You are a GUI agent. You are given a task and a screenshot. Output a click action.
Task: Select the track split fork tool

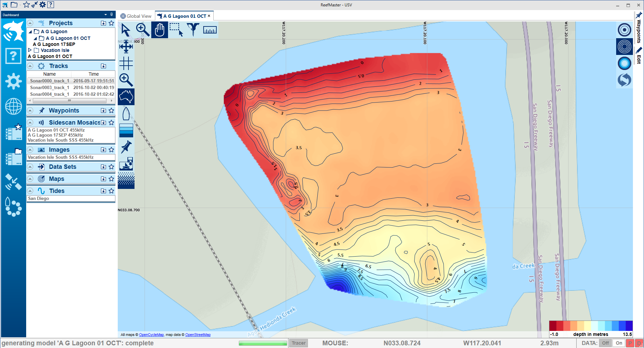(x=193, y=30)
